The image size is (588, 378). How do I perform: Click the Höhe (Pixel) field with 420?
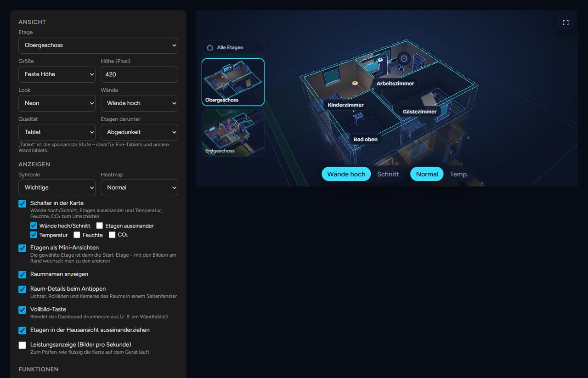click(x=139, y=74)
